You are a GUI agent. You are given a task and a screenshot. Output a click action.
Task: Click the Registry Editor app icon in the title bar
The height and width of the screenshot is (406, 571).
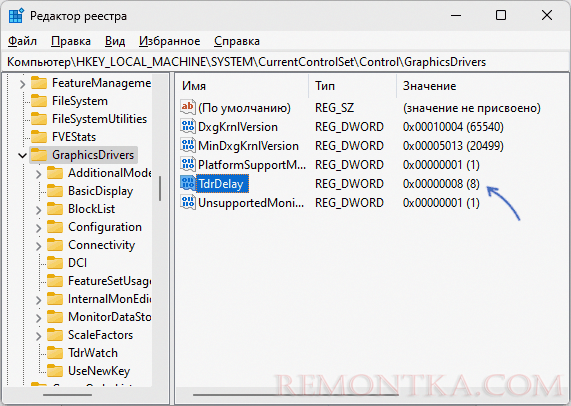[x=16, y=16]
